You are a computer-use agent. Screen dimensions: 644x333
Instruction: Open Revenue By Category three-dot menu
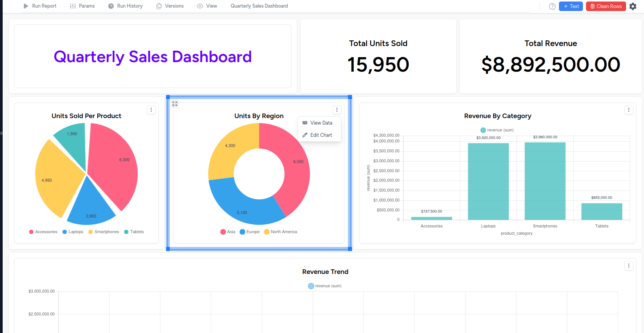click(629, 110)
